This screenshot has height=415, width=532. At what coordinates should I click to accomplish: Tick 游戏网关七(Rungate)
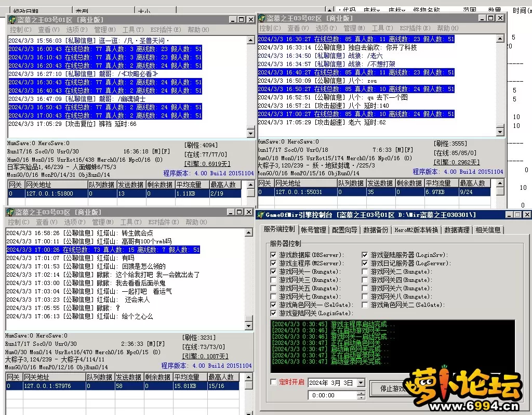click(x=273, y=296)
